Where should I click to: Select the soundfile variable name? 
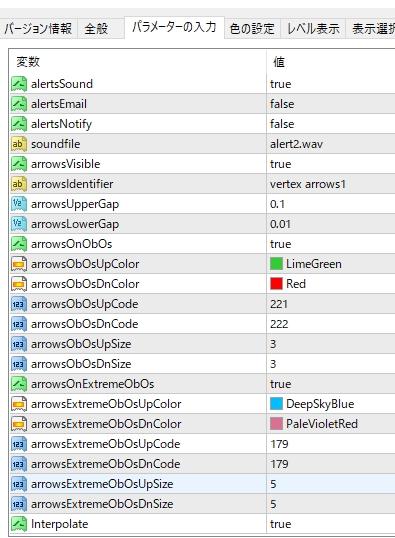coord(56,144)
